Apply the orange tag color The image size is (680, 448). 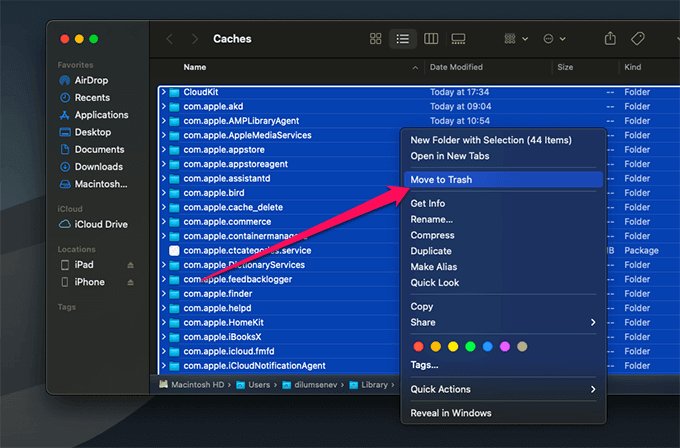pos(436,346)
